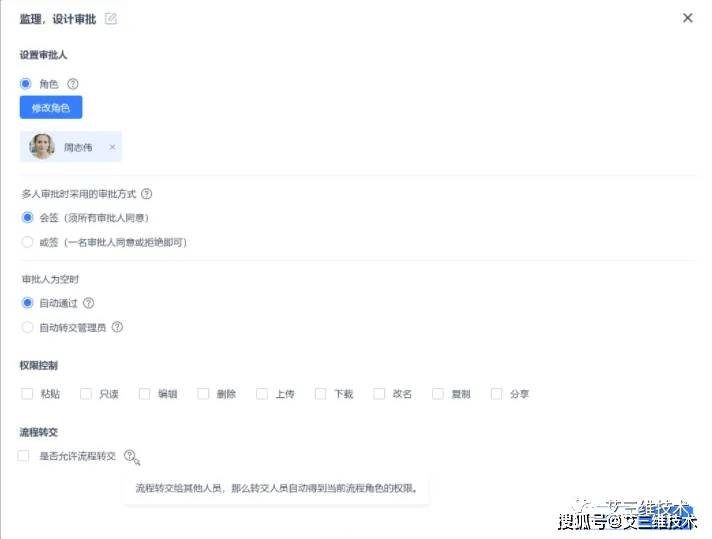Click help icon next to 自动通过

pos(89,303)
